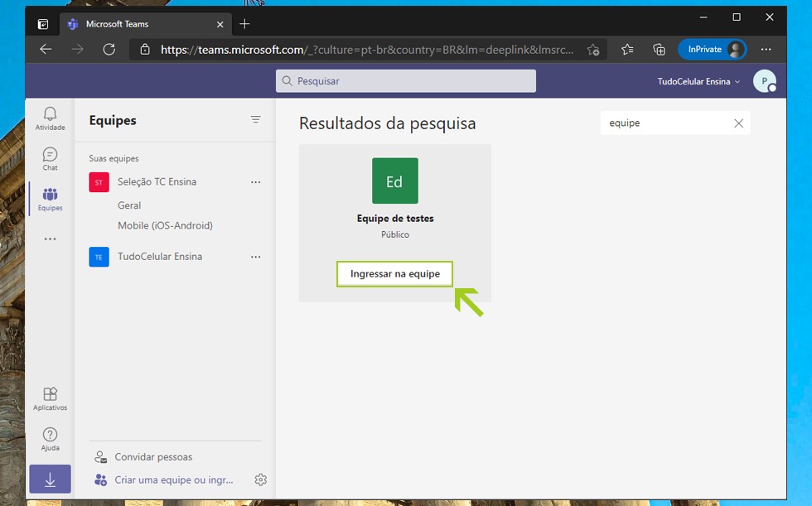Open the Ajuda help icon
This screenshot has height=506, width=812.
[50, 439]
